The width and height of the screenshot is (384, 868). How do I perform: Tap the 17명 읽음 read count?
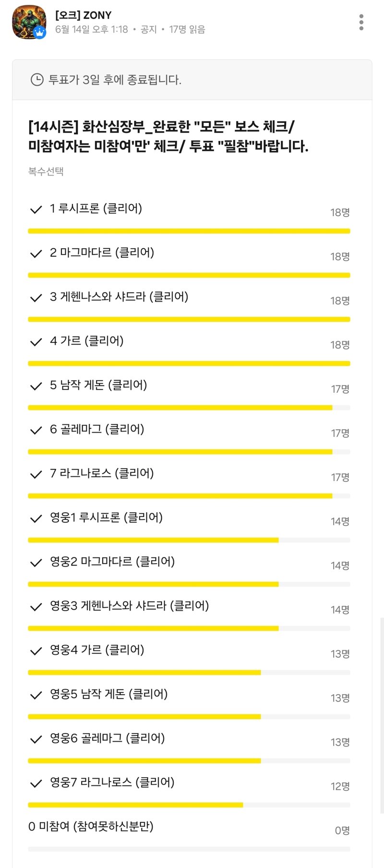187,30
